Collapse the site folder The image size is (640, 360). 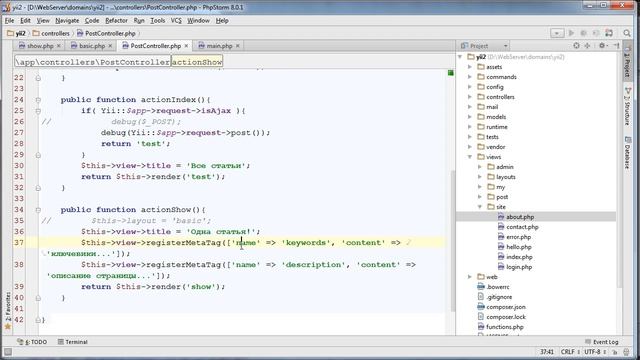(480, 207)
